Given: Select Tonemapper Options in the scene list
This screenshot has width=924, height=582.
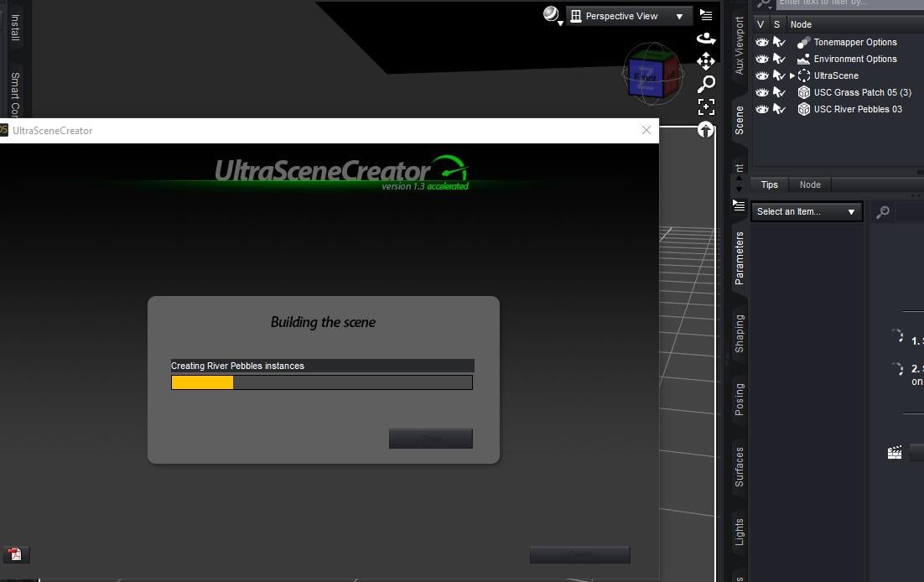Looking at the screenshot, I should 855,42.
